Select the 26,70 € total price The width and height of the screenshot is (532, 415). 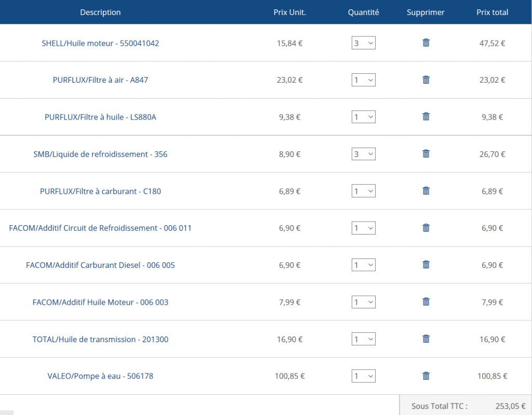(x=493, y=154)
